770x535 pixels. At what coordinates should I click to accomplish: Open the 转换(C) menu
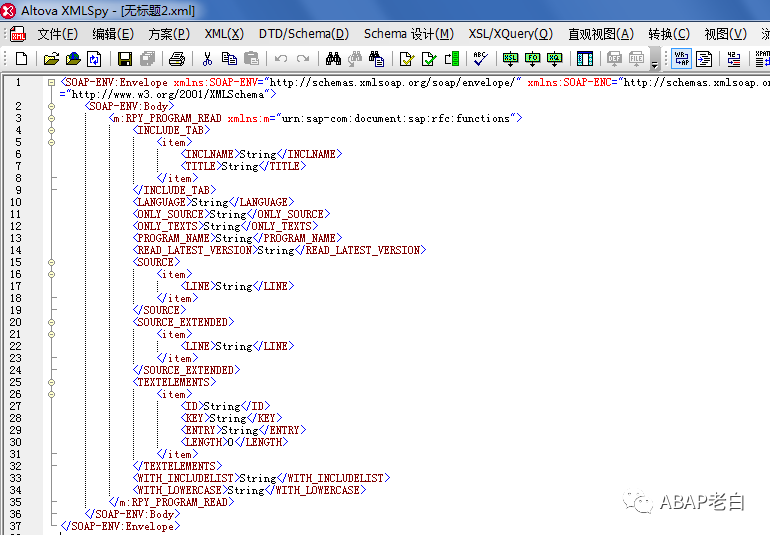[669, 34]
